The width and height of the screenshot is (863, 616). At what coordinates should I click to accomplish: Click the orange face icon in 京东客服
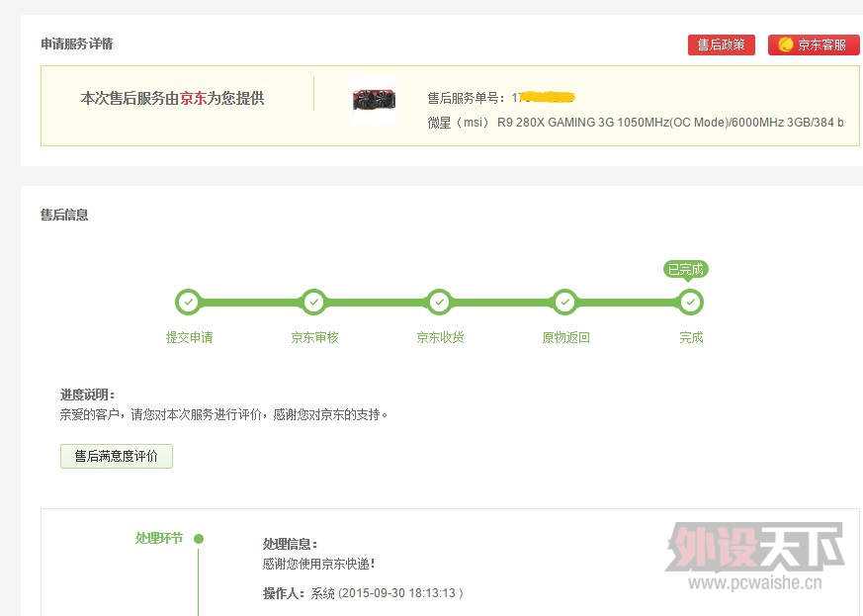(786, 44)
